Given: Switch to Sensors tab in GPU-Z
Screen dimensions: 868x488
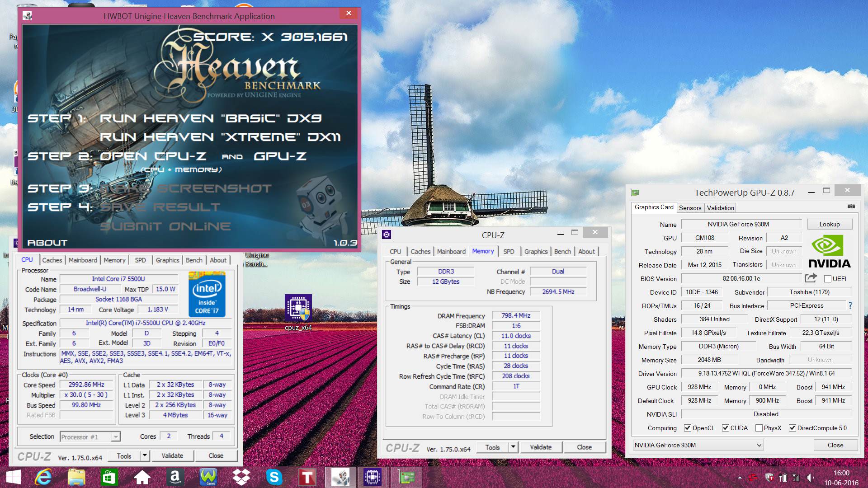Looking at the screenshot, I should pyautogui.click(x=690, y=208).
